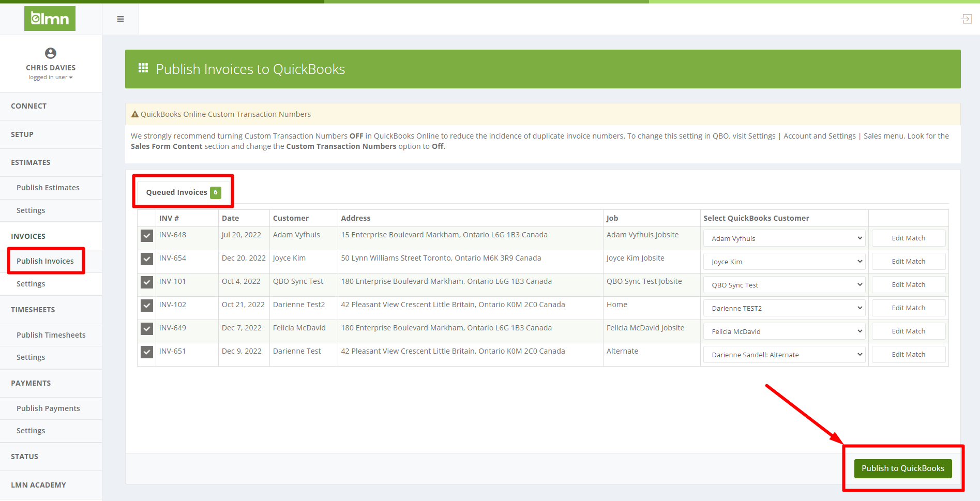Click the CHRIS DAVIES user name

(51, 68)
